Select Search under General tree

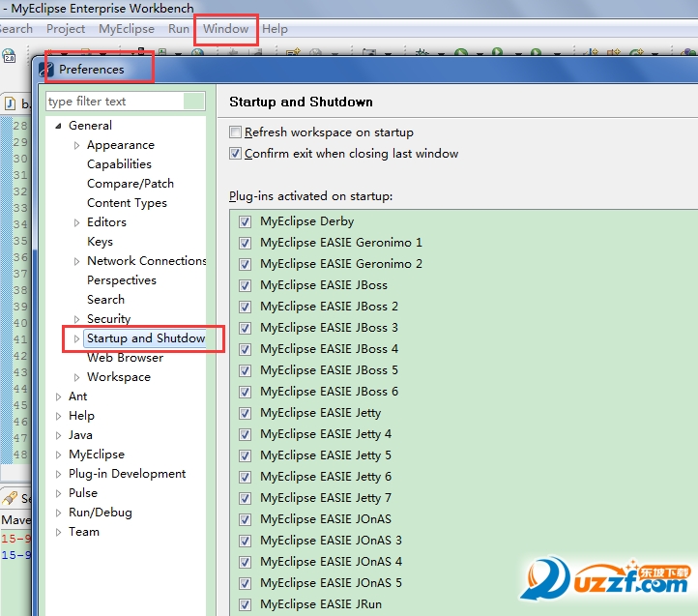click(105, 300)
